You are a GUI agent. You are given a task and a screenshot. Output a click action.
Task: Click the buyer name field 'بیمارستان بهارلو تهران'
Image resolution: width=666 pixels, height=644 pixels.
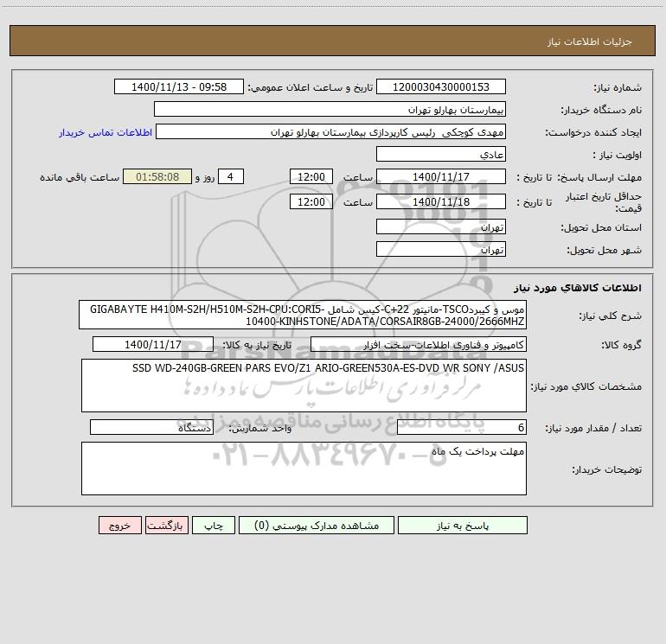point(330,110)
